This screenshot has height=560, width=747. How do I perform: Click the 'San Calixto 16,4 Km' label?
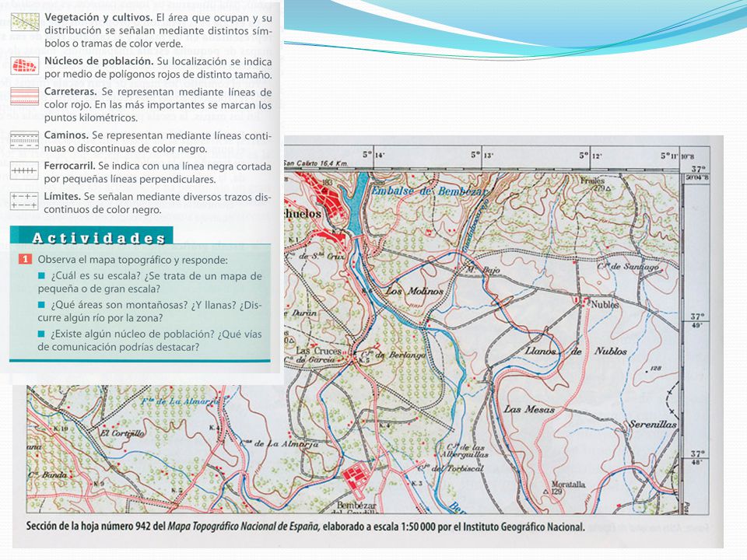pos(316,163)
